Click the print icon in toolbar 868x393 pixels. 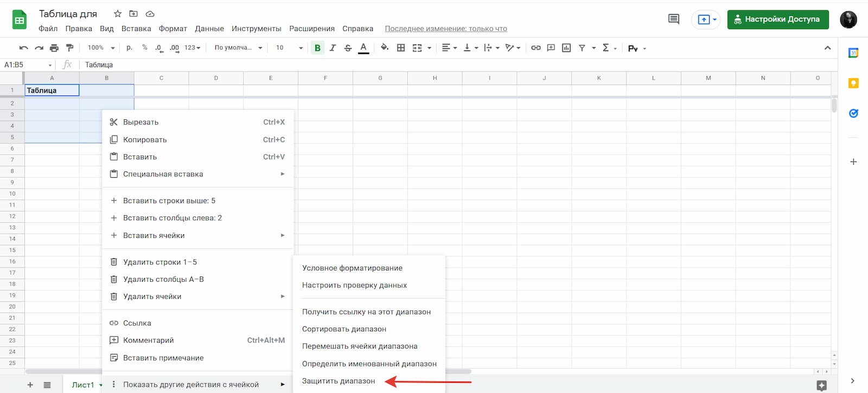click(x=54, y=48)
